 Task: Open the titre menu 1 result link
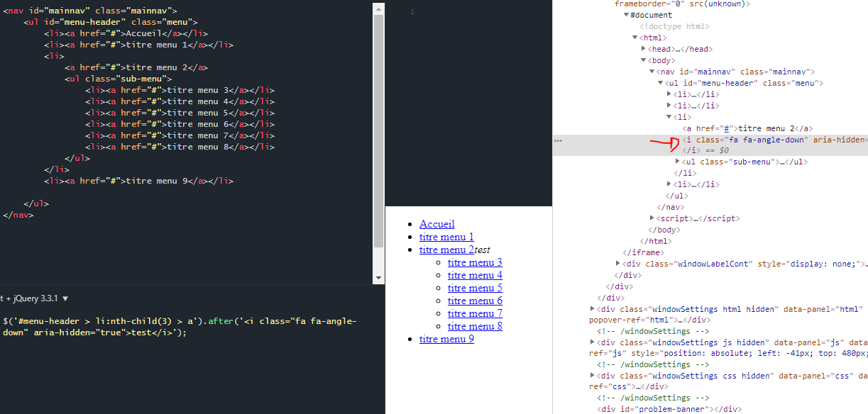click(446, 237)
